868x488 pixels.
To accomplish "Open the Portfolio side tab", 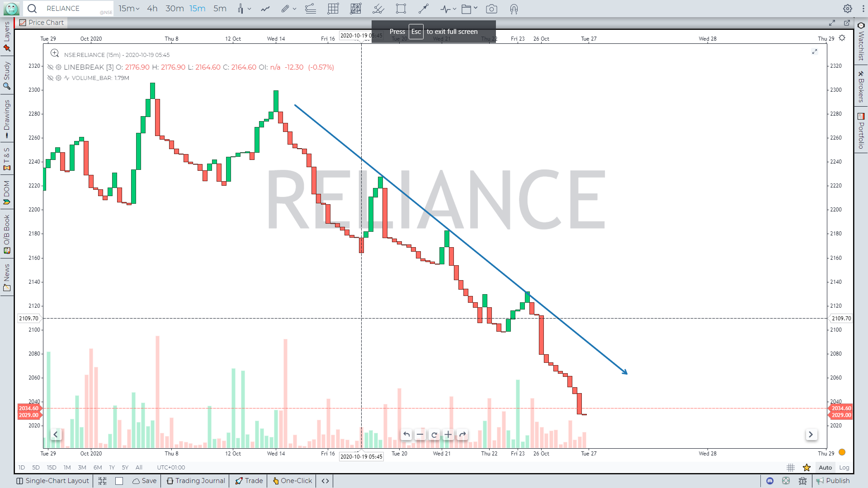I will (861, 131).
